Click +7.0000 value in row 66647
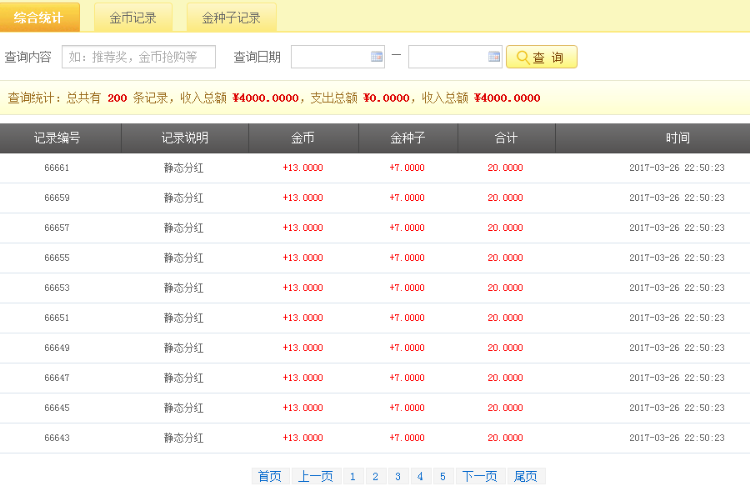The image size is (750, 491). point(407,378)
